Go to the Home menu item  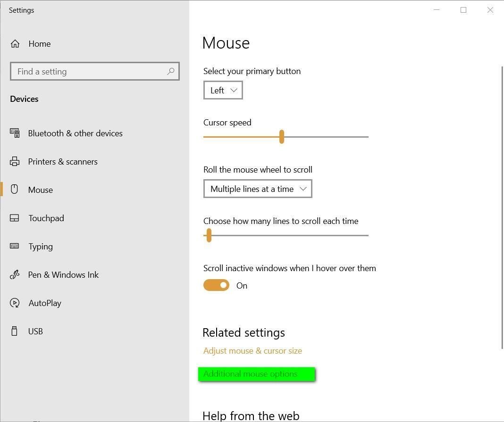coord(39,43)
